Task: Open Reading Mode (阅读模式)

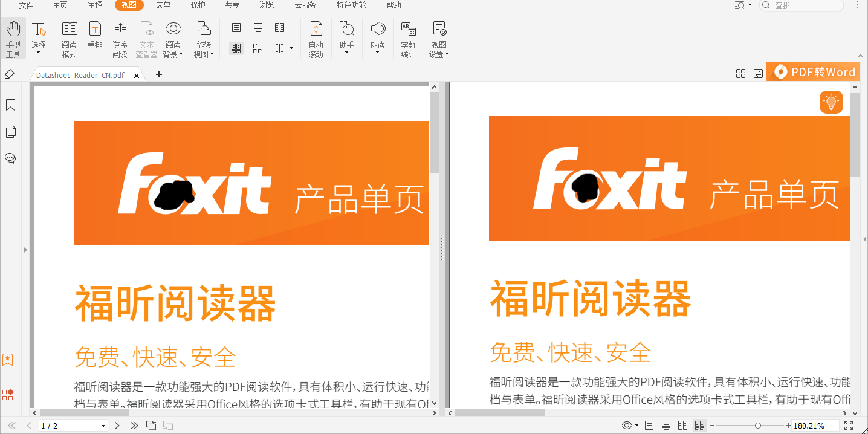Action: point(70,39)
